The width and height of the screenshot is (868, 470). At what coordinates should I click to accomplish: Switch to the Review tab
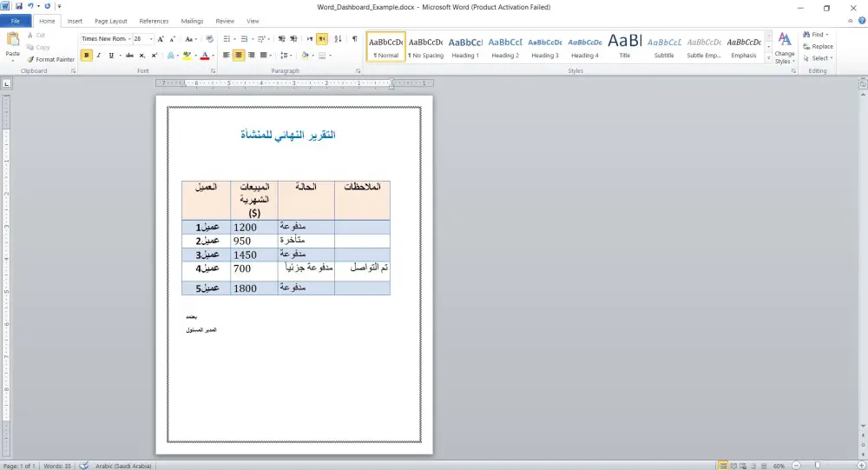(225, 21)
